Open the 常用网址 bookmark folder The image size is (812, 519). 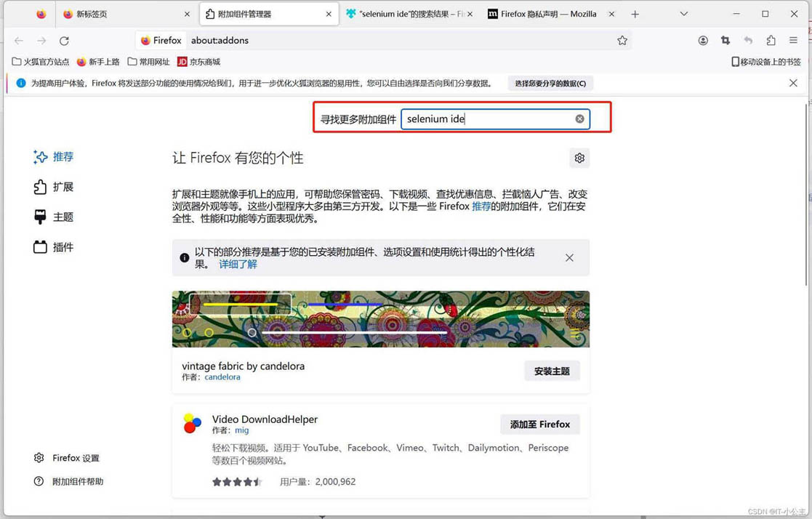click(x=148, y=62)
